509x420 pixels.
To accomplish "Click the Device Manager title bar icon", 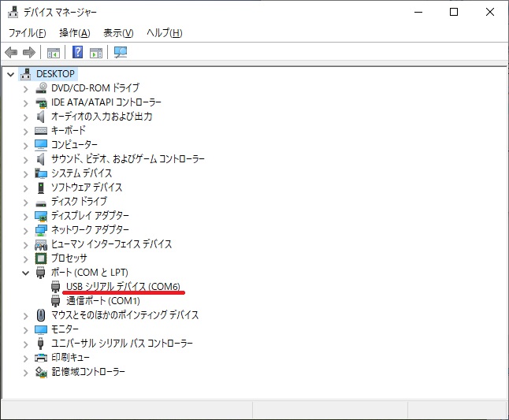I will pyautogui.click(x=13, y=13).
